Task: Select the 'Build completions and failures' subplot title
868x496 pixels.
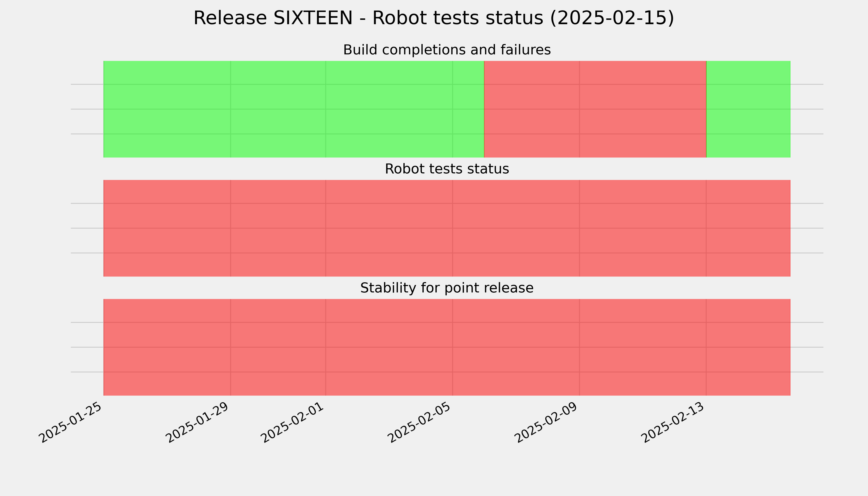Action: coord(447,50)
